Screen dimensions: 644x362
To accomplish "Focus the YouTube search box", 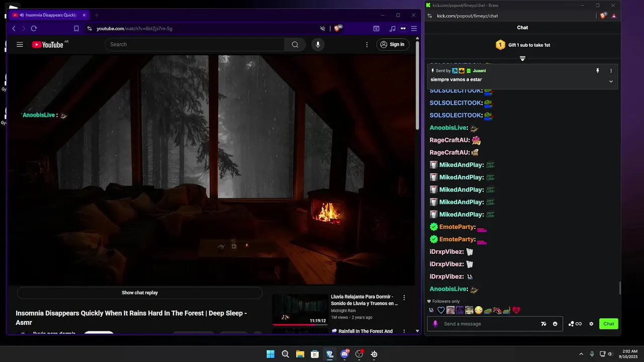I will pos(195,45).
